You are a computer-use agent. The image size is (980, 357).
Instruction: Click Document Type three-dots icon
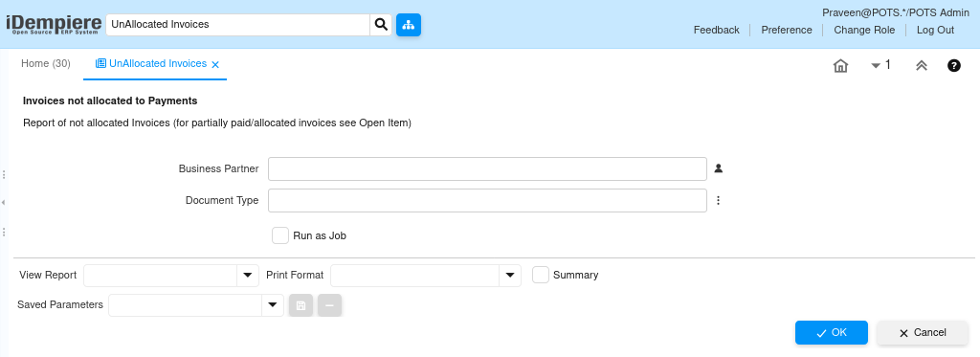point(718,201)
